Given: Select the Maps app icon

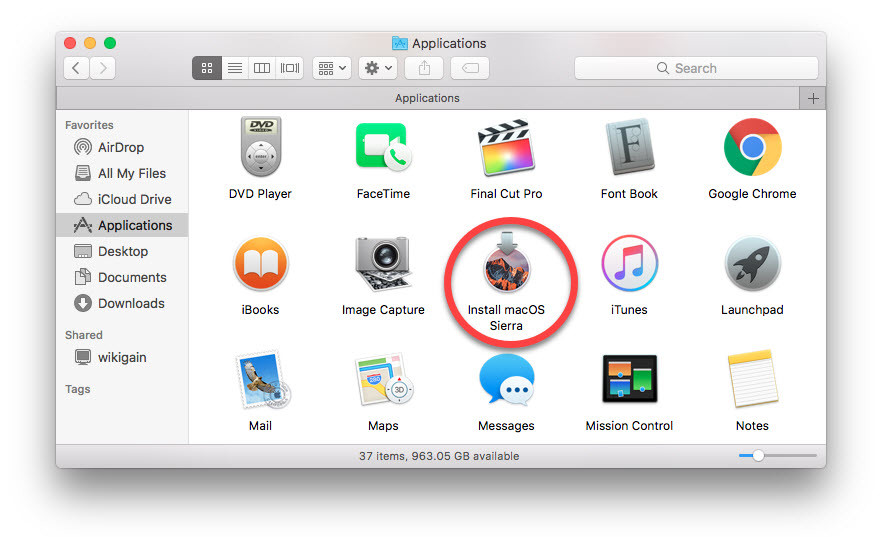Looking at the screenshot, I should [385, 380].
